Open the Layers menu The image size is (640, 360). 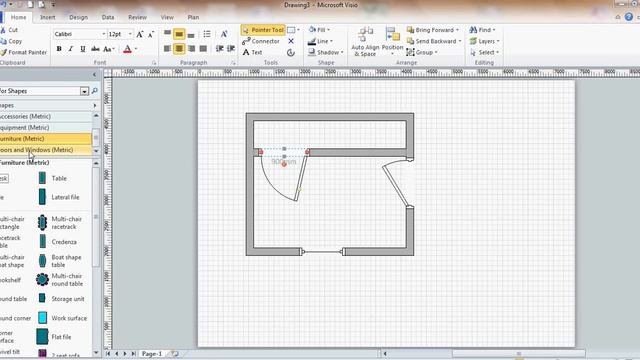tap(484, 41)
